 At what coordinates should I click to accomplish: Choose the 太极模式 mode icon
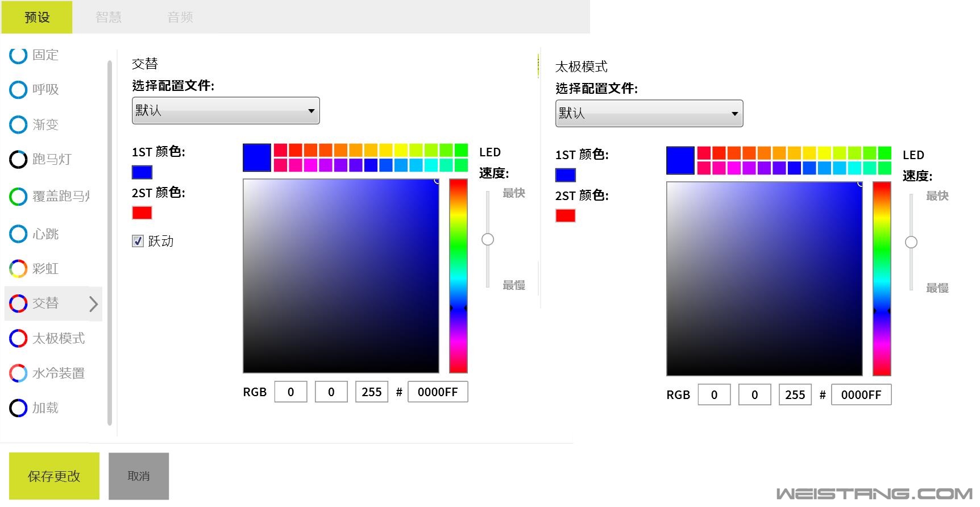click(x=18, y=338)
